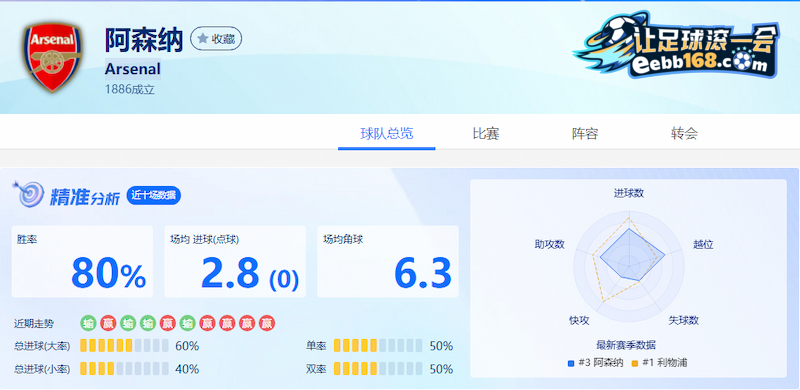Click the orange legend square for #1 利物浦
The height and width of the screenshot is (390, 800).
[635, 363]
